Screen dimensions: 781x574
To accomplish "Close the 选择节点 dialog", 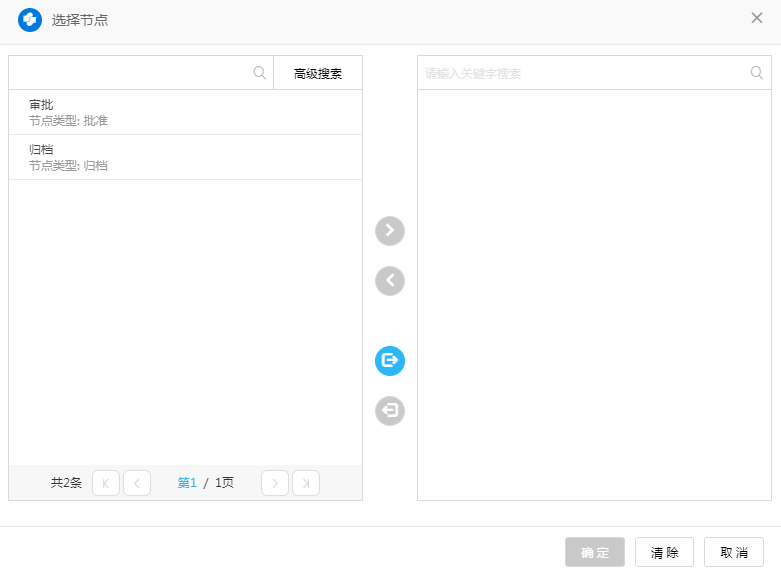I will pos(757,18).
